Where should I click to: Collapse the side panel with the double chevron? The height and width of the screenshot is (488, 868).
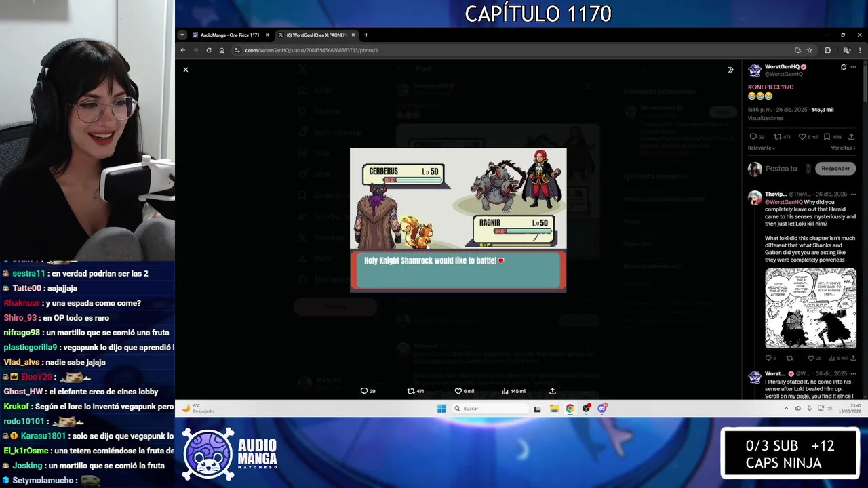730,70
